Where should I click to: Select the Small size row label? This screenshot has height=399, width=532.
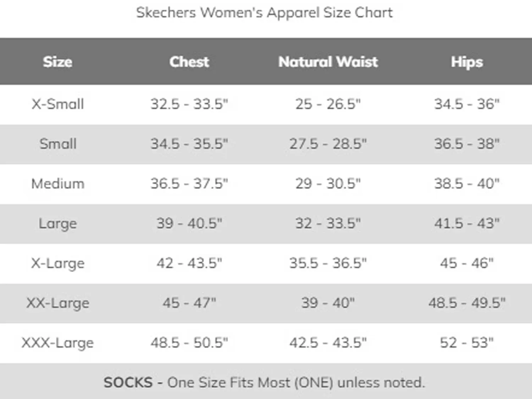[58, 144]
